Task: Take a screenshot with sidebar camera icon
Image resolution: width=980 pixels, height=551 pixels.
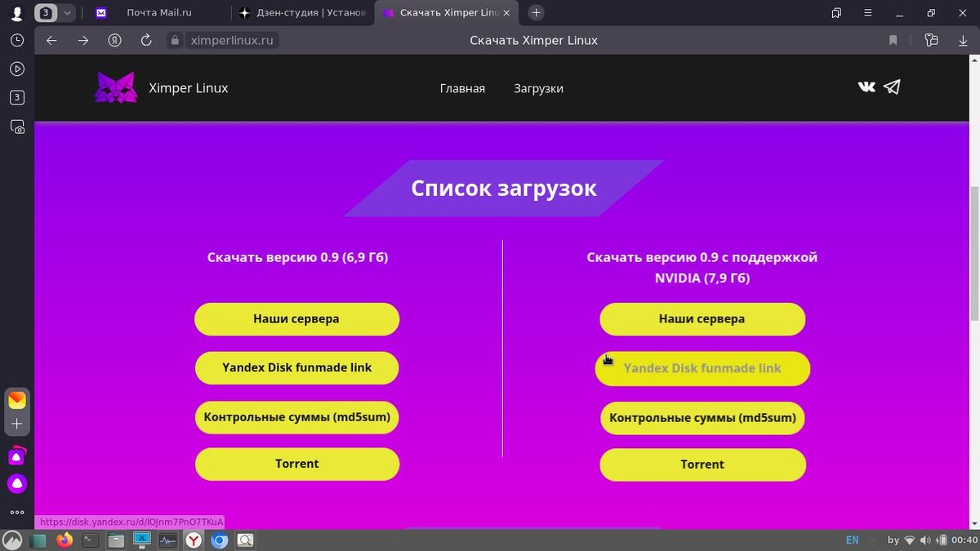Action: (17, 127)
